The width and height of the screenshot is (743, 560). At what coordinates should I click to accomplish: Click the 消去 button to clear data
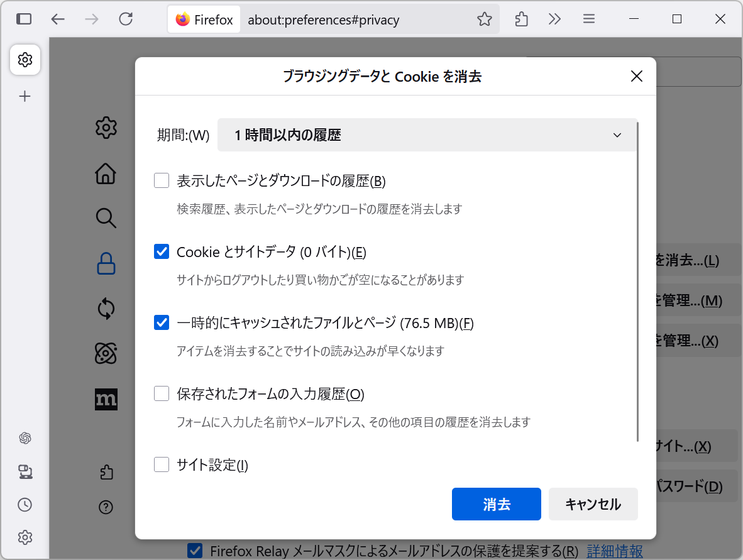(x=496, y=503)
